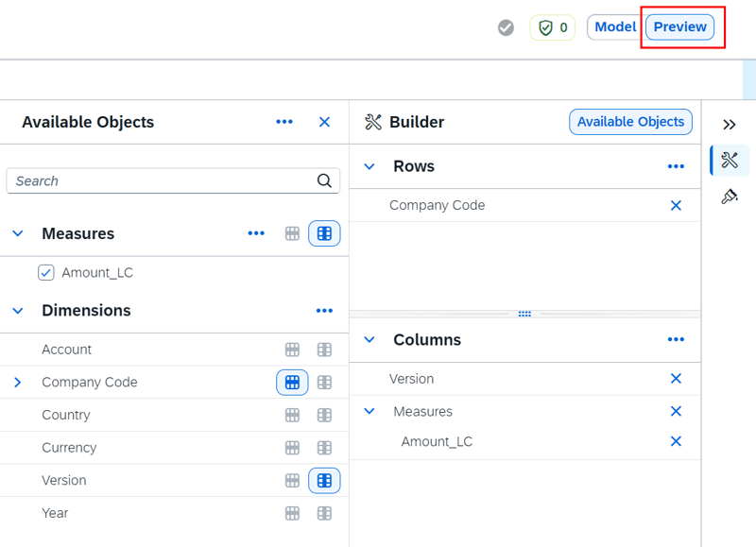Image resolution: width=756 pixels, height=547 pixels.
Task: Toggle Version in columns
Action: (324, 481)
